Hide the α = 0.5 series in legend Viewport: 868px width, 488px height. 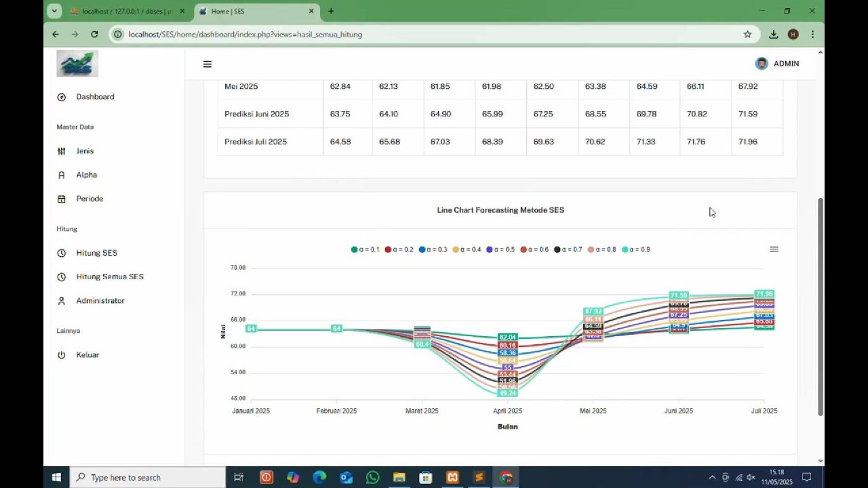pyautogui.click(x=500, y=249)
